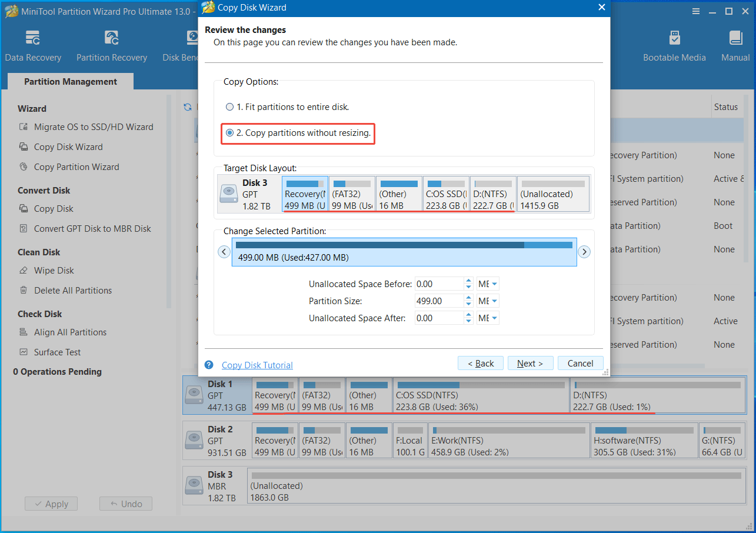Click the Partition Size input field
The width and height of the screenshot is (756, 533).
(x=439, y=300)
